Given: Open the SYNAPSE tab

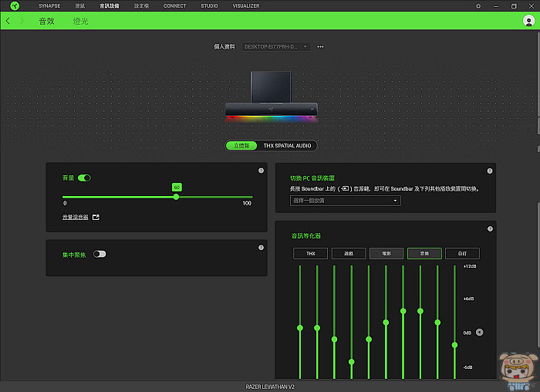Looking at the screenshot, I should (49, 6).
